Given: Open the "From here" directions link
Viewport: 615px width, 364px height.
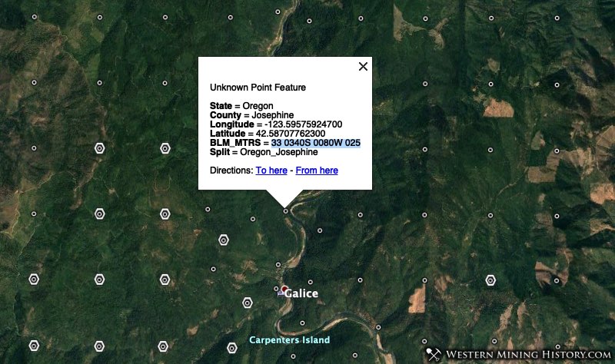Looking at the screenshot, I should (x=317, y=170).
